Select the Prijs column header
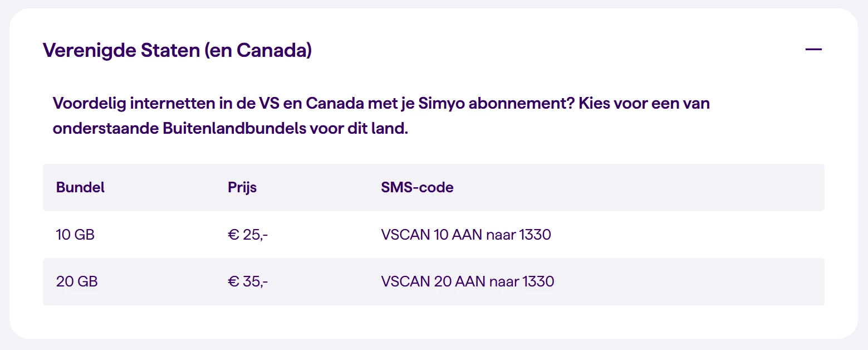Viewport: 868px width, 350px height. point(242,187)
